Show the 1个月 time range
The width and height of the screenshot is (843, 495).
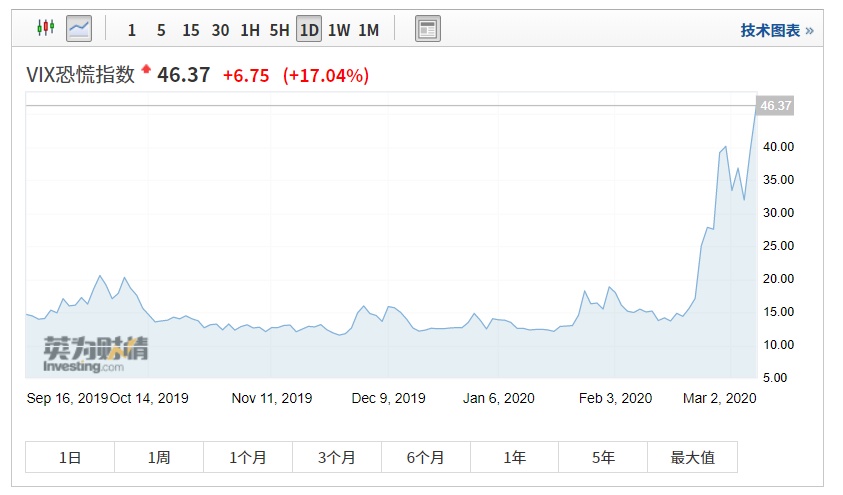tap(248, 457)
